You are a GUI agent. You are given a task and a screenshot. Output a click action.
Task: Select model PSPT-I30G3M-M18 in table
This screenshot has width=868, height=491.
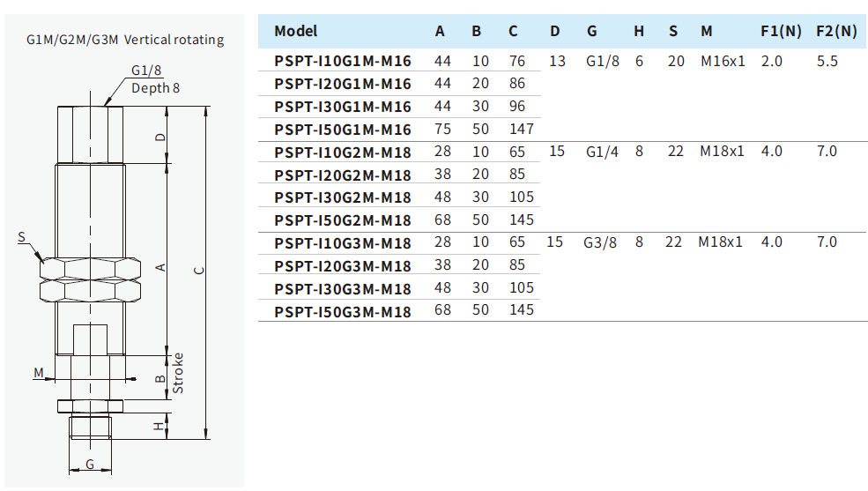click(x=342, y=288)
